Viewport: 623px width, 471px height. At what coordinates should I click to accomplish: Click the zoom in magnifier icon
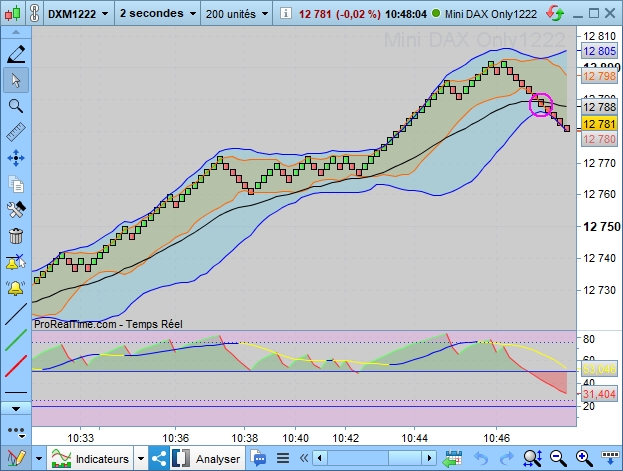(x=584, y=459)
